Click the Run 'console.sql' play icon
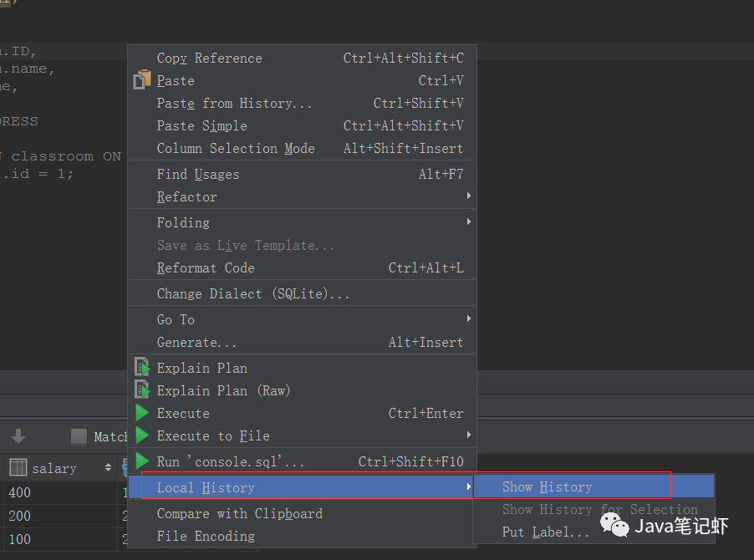 point(142,461)
